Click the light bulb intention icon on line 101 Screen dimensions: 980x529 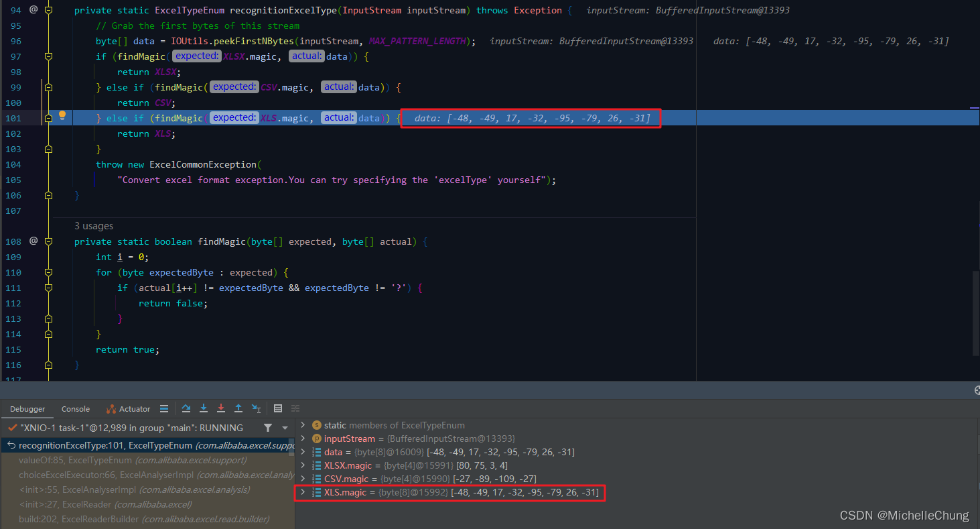click(62, 115)
